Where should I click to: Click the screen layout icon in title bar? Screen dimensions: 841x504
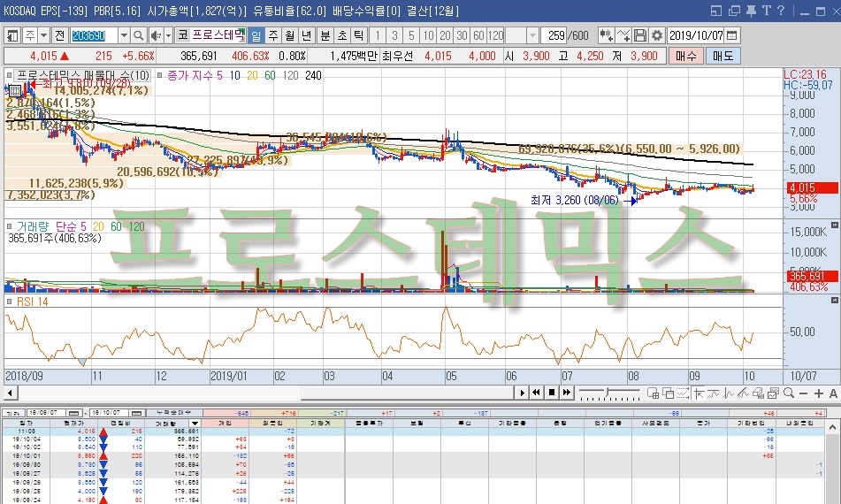(716, 11)
